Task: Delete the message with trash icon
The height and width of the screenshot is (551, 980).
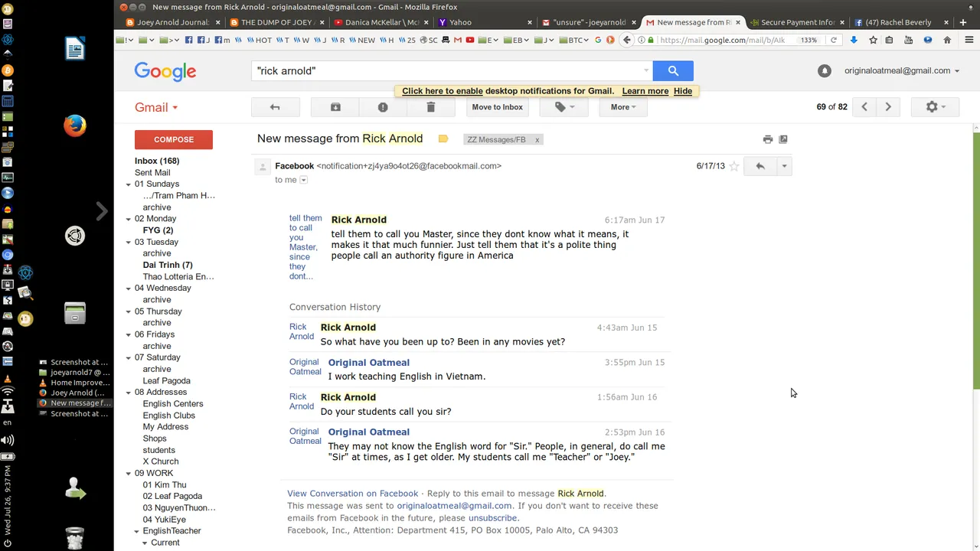Action: [430, 107]
